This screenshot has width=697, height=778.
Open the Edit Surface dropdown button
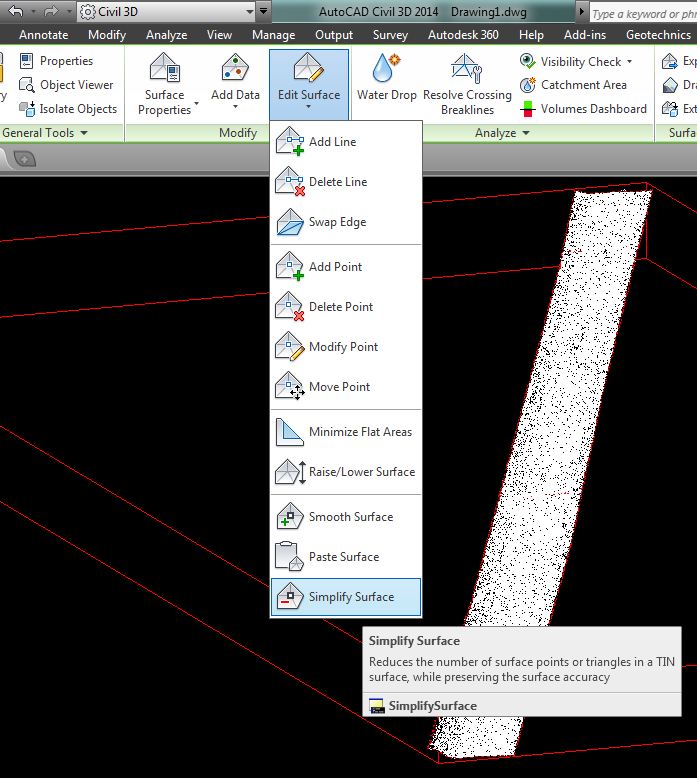tap(309, 84)
